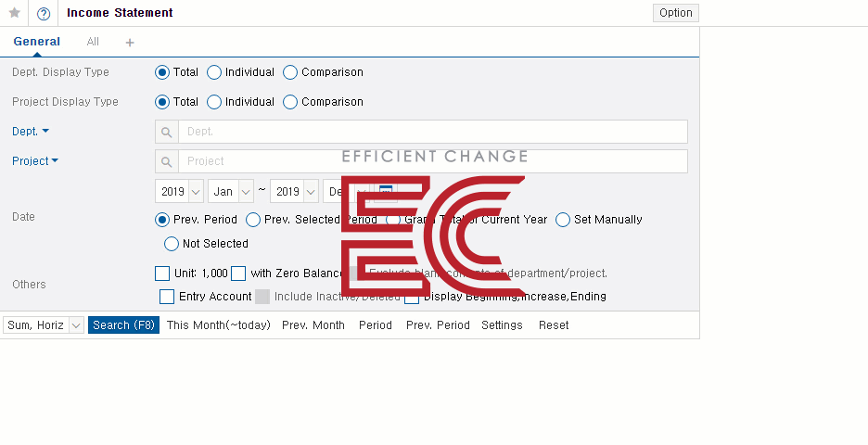
Task: Expand the start year 2019 dropdown
Action: click(x=196, y=191)
